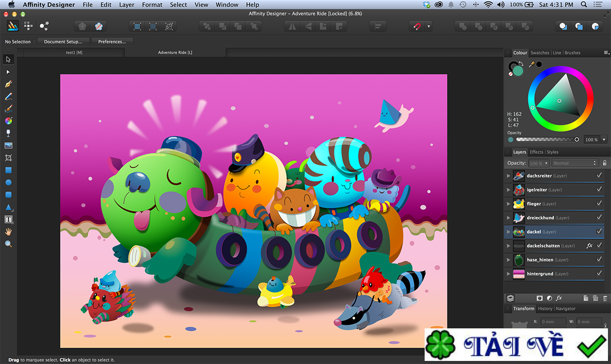Expand the dackel layer group

point(508,232)
